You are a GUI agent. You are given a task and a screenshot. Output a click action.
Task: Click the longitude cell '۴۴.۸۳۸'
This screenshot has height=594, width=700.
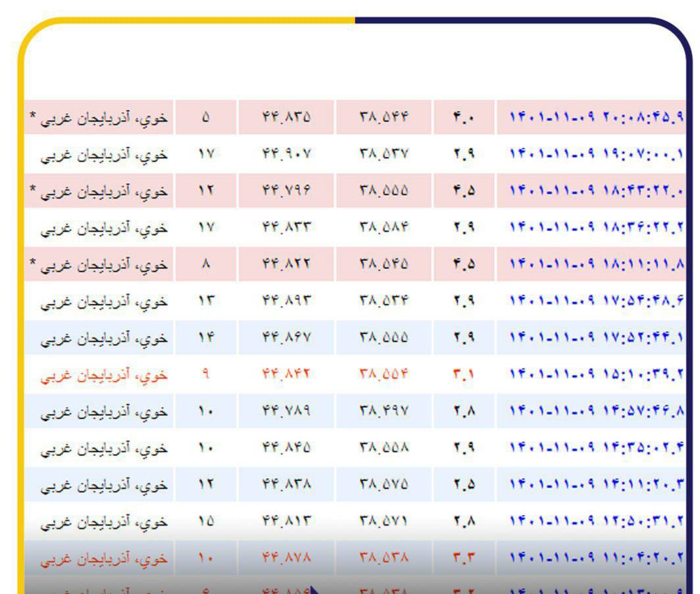286,484
